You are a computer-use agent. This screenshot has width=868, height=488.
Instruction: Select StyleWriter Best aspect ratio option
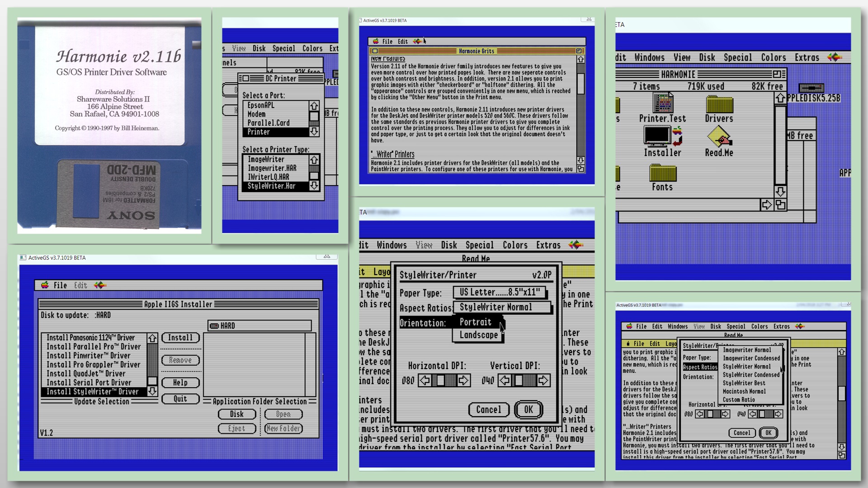click(751, 383)
